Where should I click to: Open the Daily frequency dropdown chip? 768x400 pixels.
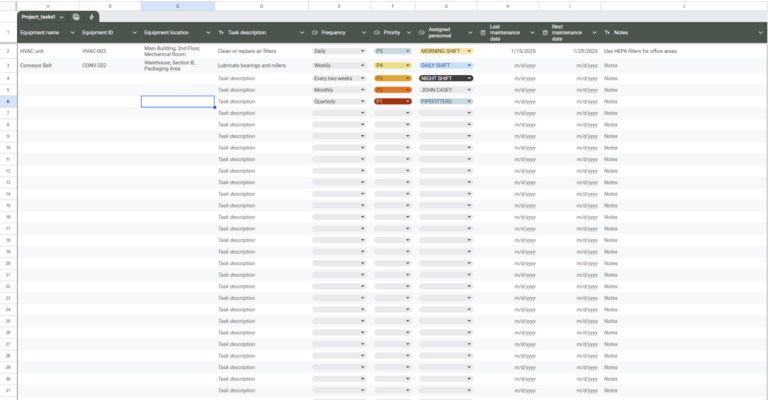tap(339, 51)
